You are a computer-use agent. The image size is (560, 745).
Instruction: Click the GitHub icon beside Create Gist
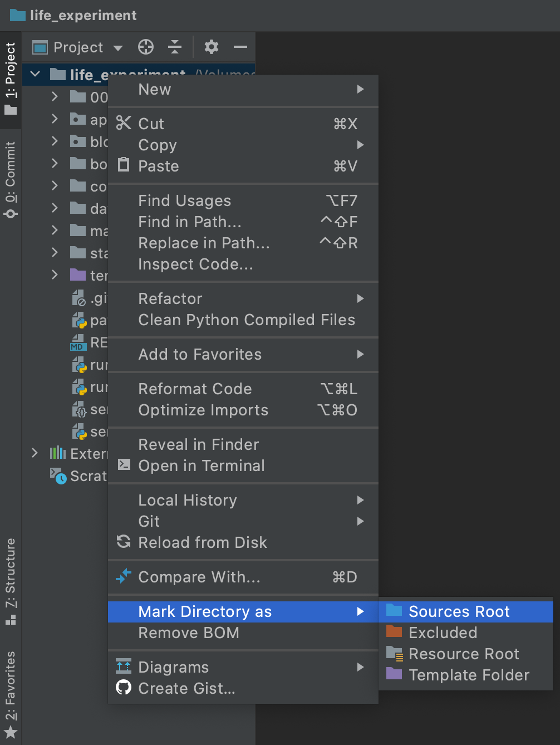(x=124, y=688)
